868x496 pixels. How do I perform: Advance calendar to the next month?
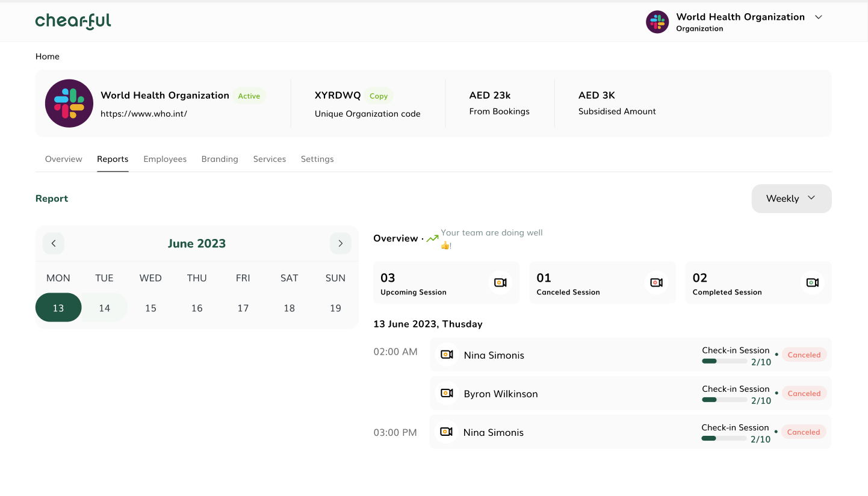click(340, 243)
